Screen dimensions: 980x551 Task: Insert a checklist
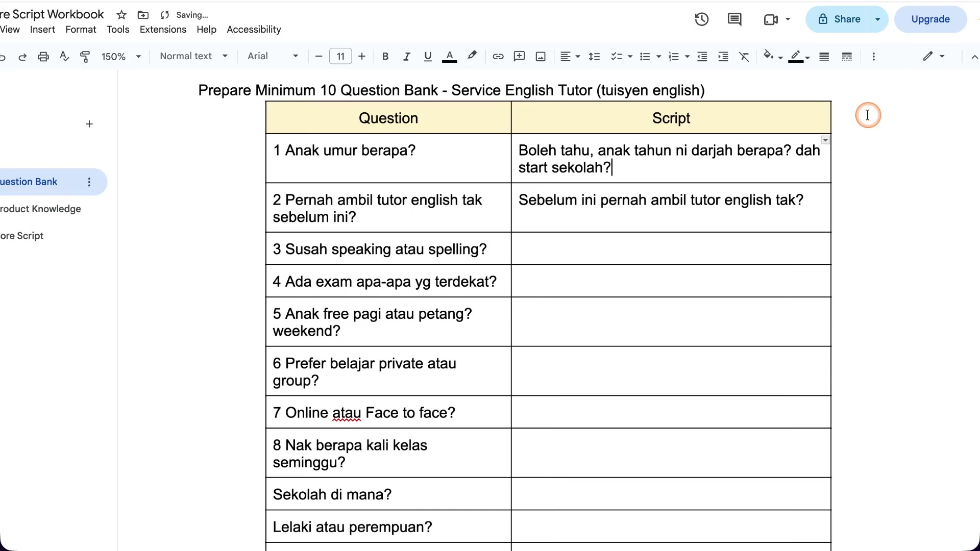(x=617, y=57)
